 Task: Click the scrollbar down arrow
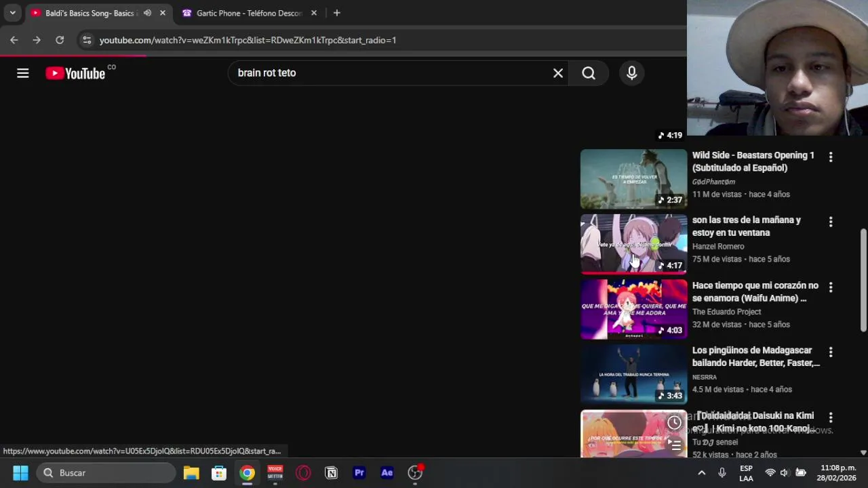tap(863, 452)
